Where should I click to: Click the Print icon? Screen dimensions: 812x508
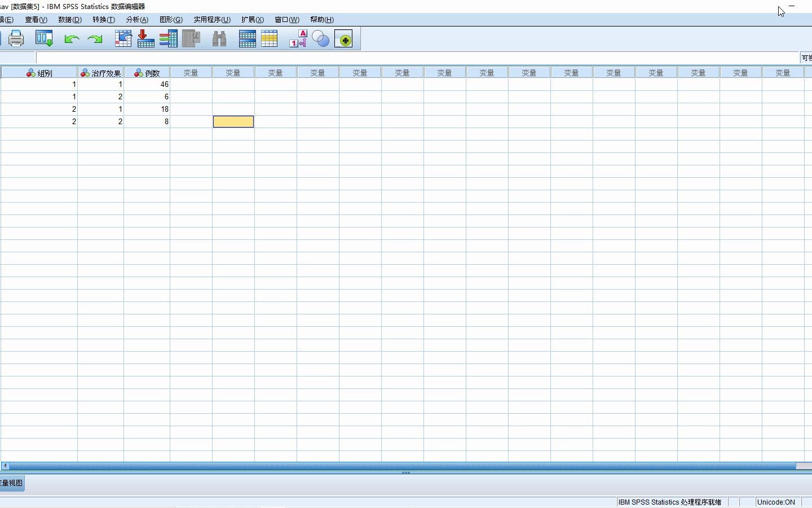point(16,38)
